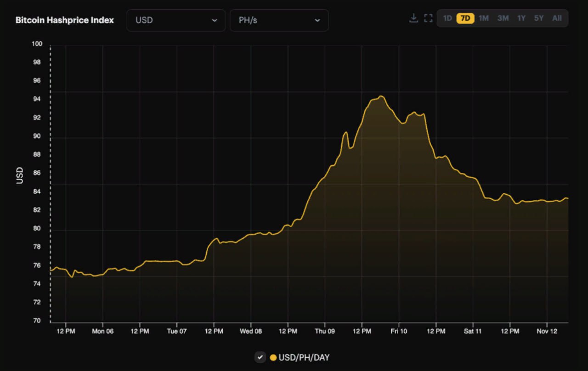Click the 94 value on the y-axis
This screenshot has width=588, height=371.
click(x=37, y=99)
